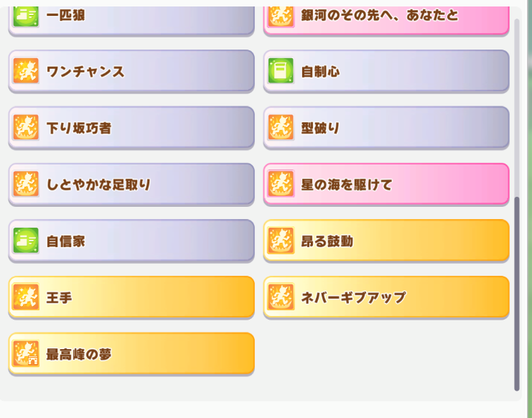This screenshot has width=532, height=418.
Task: Click the green icon beside 自信家
Action: pos(26,241)
